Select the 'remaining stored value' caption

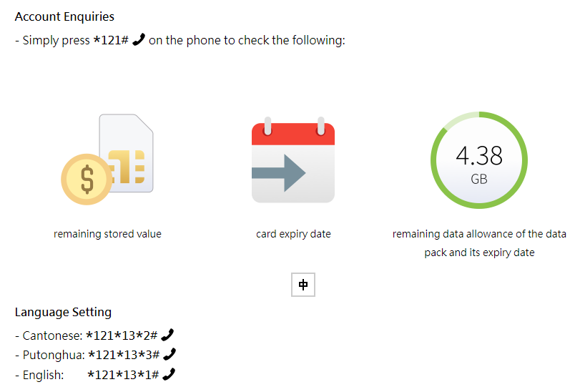tap(107, 234)
